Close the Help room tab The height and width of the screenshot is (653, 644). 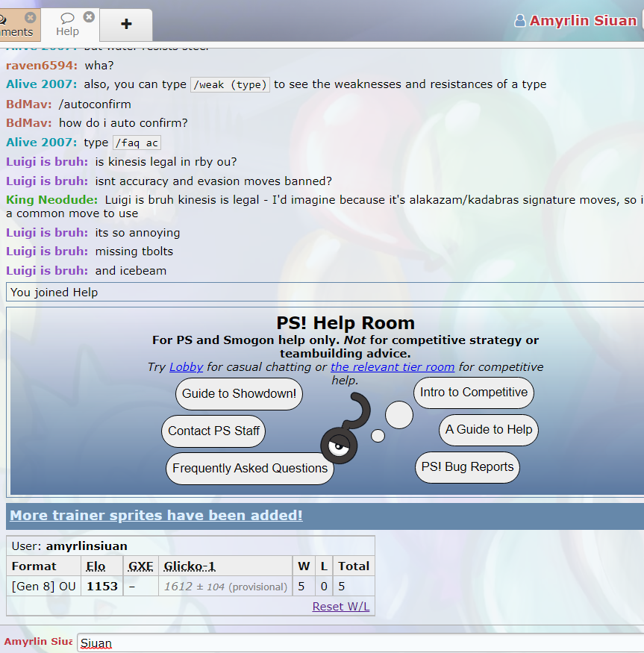89,17
